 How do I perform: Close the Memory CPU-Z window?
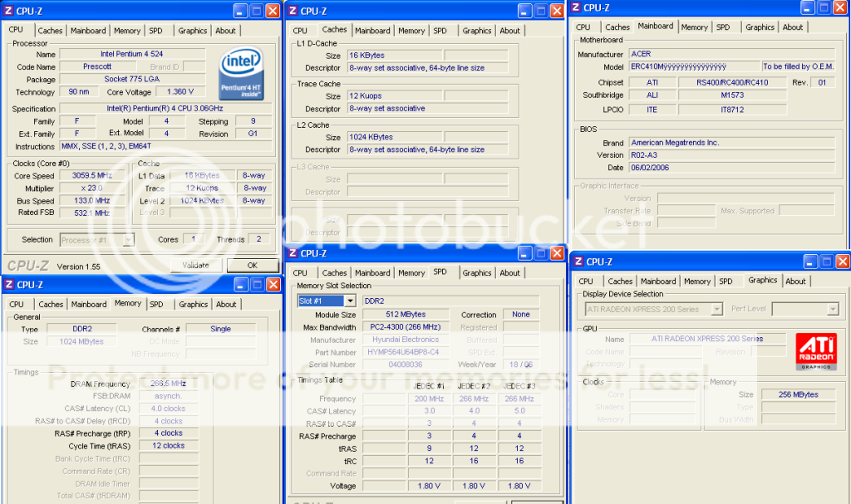[x=273, y=285]
